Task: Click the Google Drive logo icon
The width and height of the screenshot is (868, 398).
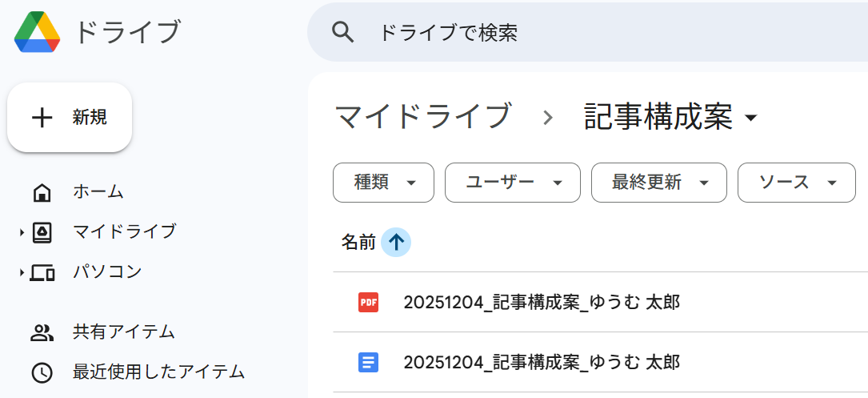Action: pos(37,32)
